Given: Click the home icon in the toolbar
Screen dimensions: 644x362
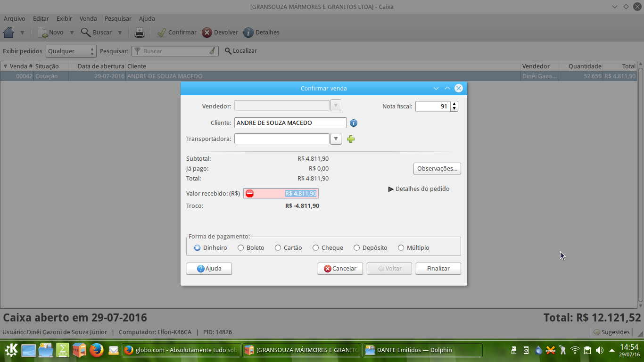Looking at the screenshot, I should (8, 33).
